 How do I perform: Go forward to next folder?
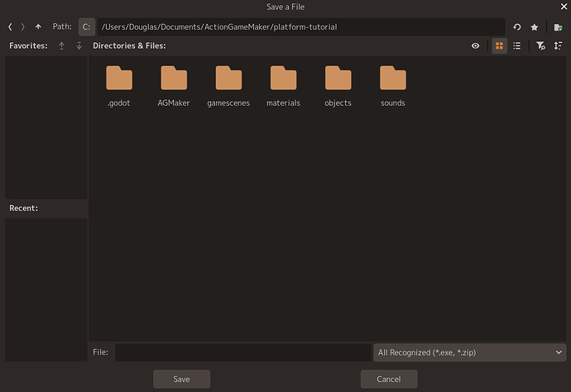click(23, 27)
